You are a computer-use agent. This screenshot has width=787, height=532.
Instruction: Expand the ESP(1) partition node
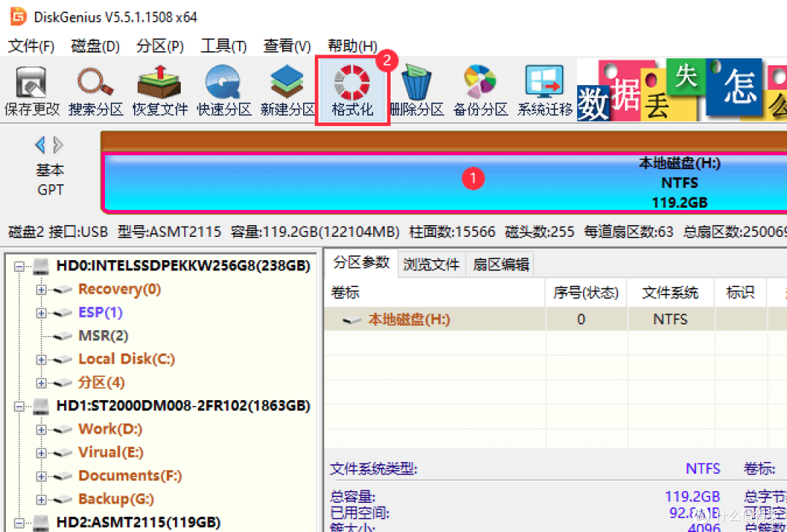click(41, 313)
